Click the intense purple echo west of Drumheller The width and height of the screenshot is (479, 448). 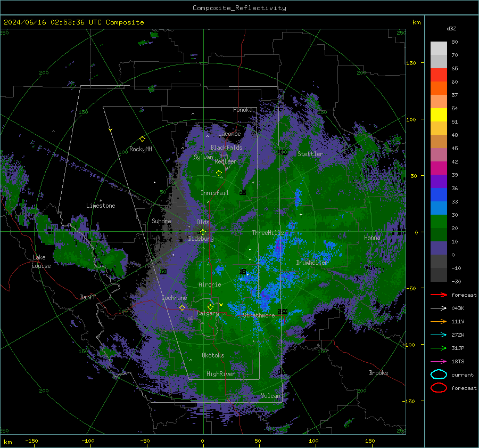pyautogui.click(x=278, y=247)
